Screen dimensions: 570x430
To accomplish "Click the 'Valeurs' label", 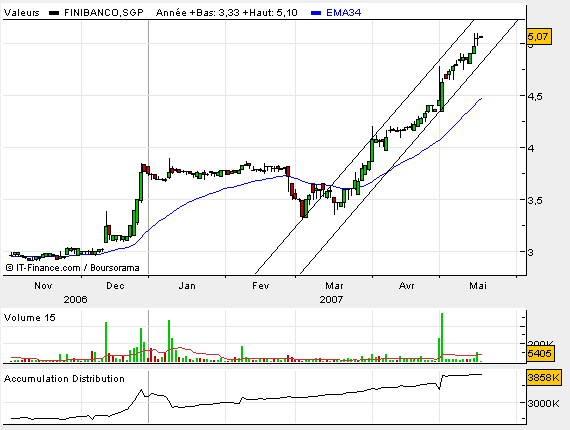I will [22, 13].
